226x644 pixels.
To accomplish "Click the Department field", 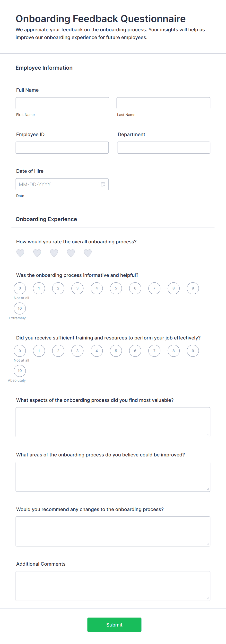I will [164, 148].
